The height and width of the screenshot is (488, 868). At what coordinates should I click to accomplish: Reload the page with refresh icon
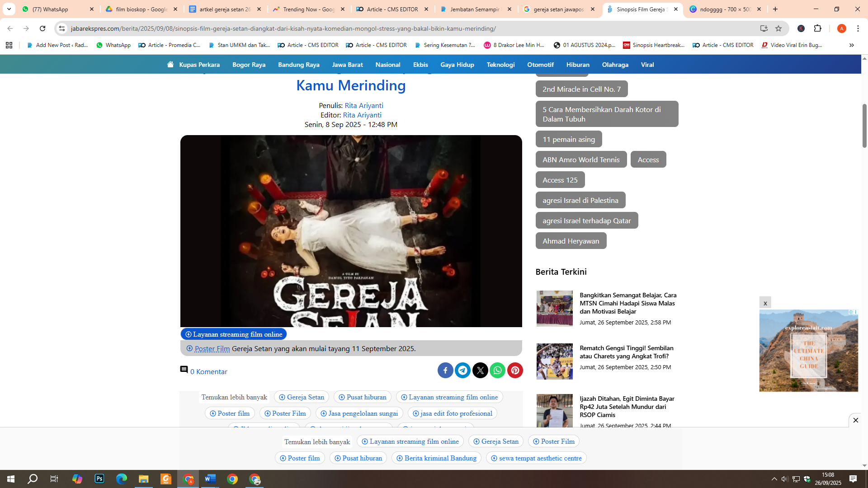click(x=42, y=28)
